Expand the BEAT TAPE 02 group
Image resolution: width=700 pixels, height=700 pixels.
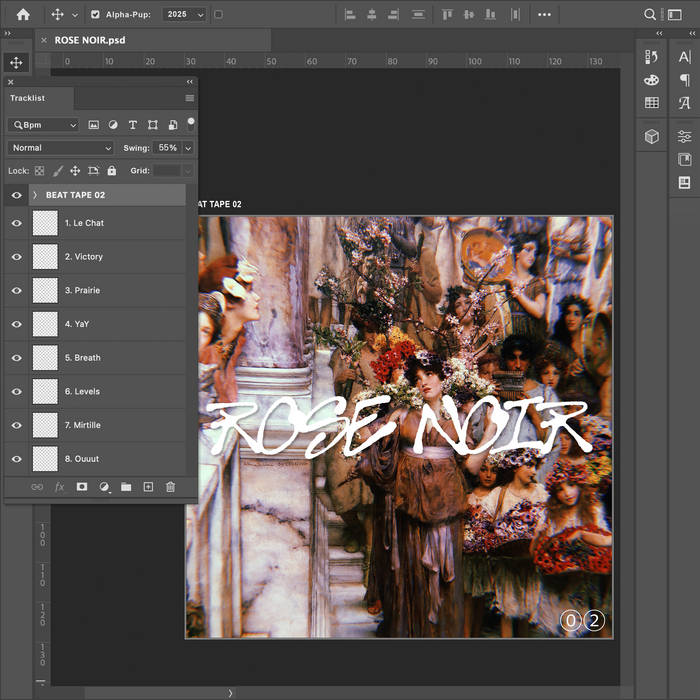35,195
